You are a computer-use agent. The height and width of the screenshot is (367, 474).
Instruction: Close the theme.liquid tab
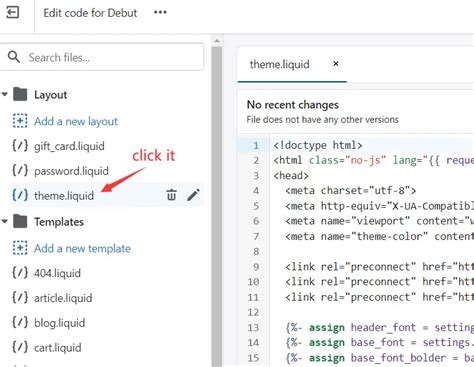click(336, 64)
